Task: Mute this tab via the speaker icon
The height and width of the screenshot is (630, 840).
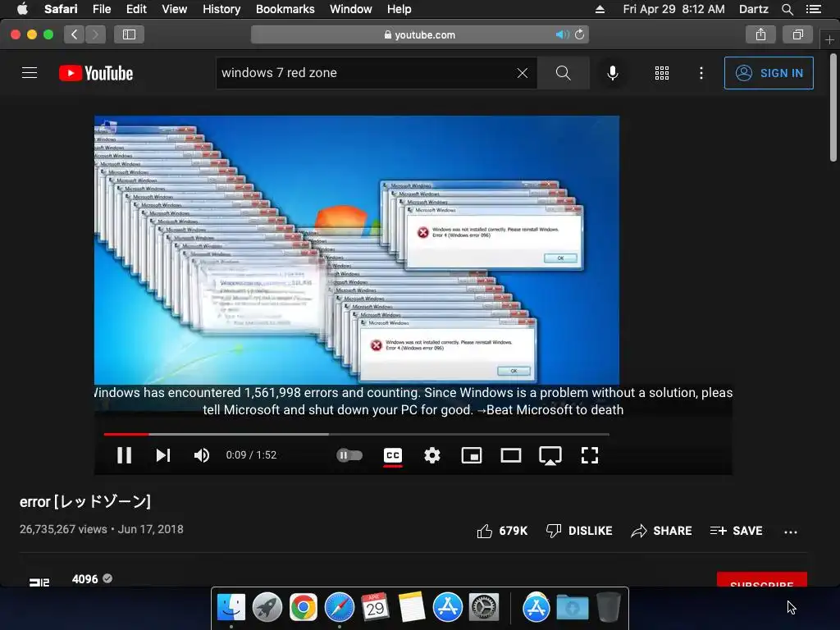Action: point(562,34)
